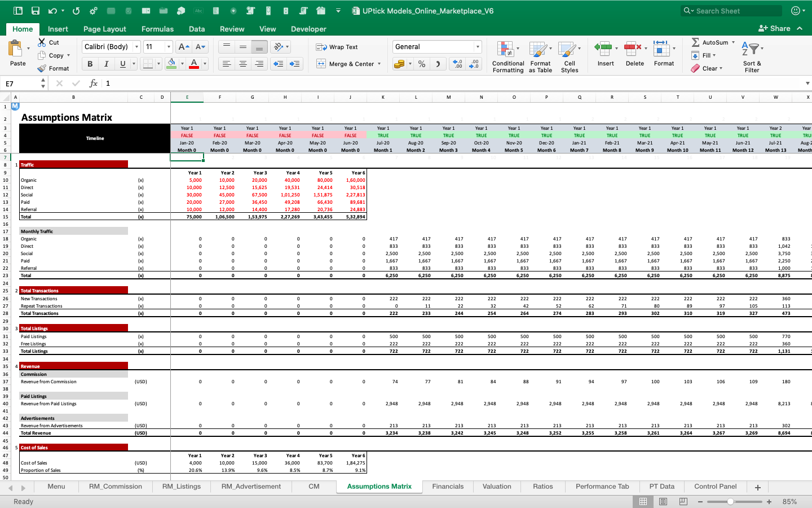The width and height of the screenshot is (812, 508).
Task: Open the Formulas ribbon tab
Action: click(x=157, y=29)
